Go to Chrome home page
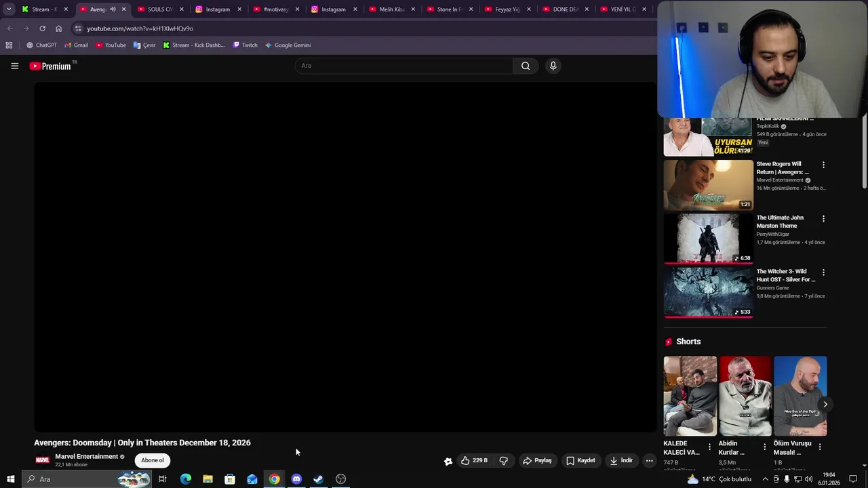868x488 pixels. 58,28
